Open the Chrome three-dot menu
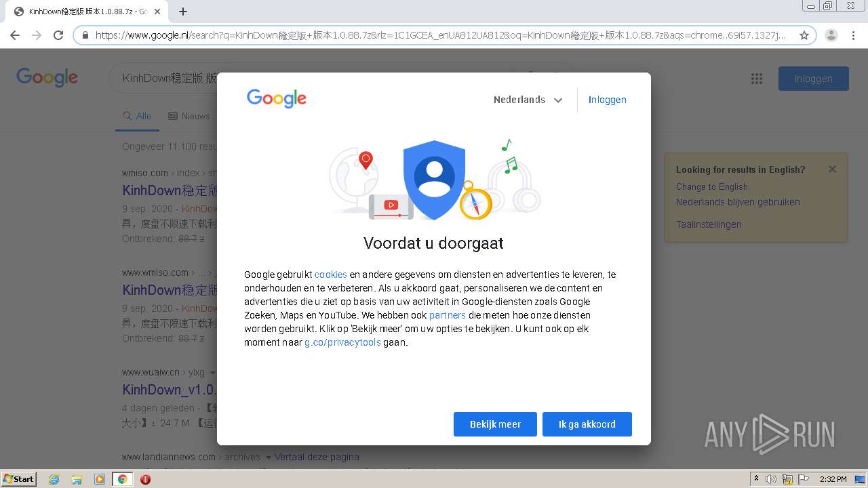Image resolution: width=868 pixels, height=488 pixels. pyautogui.click(x=853, y=35)
